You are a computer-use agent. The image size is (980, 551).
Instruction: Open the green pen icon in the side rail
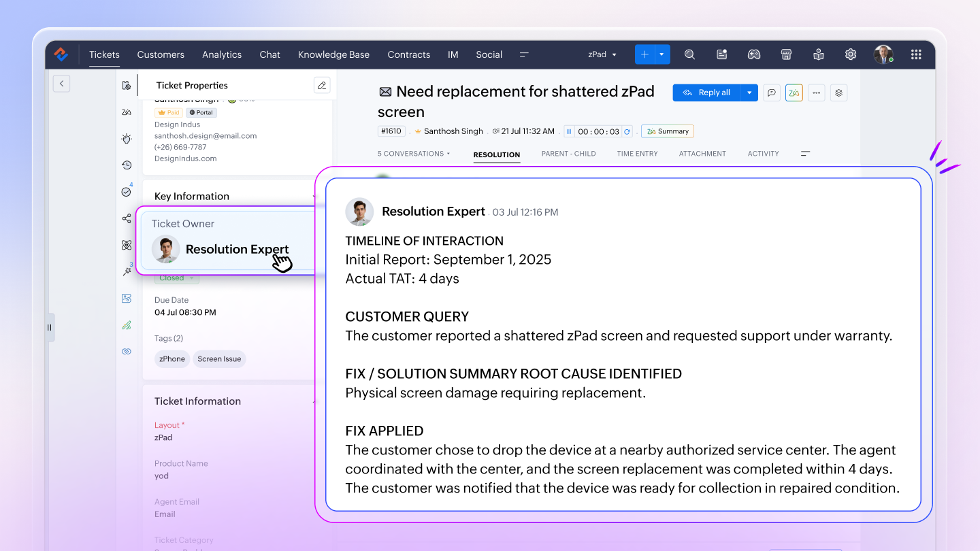click(127, 325)
